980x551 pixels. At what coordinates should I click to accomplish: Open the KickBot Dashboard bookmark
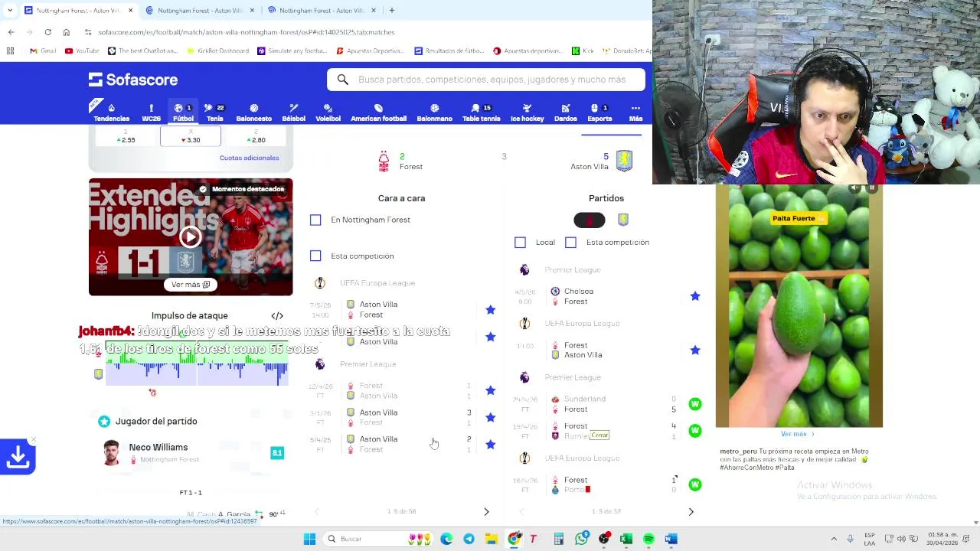217,51
